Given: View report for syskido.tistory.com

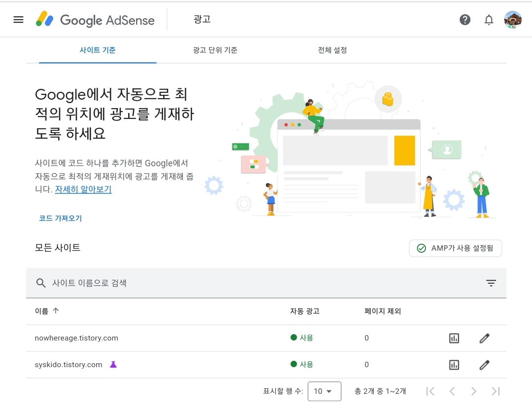Looking at the screenshot, I should 454,365.
